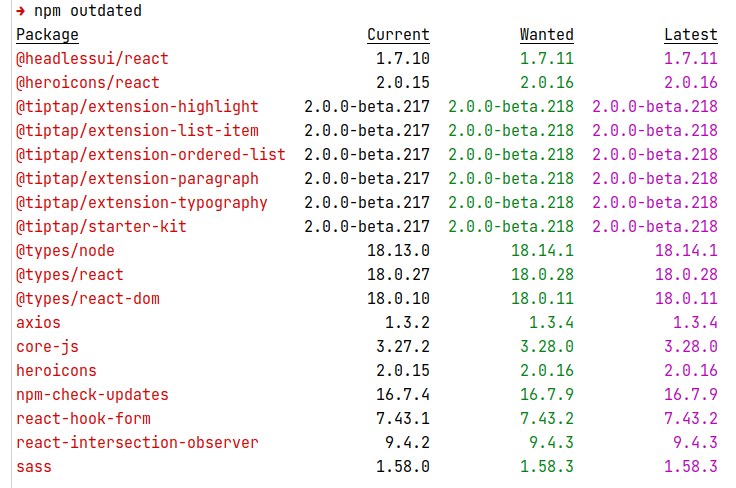The width and height of the screenshot is (736, 488).
Task: Click latest version 3.28.0 of core-js
Action: 691,346
